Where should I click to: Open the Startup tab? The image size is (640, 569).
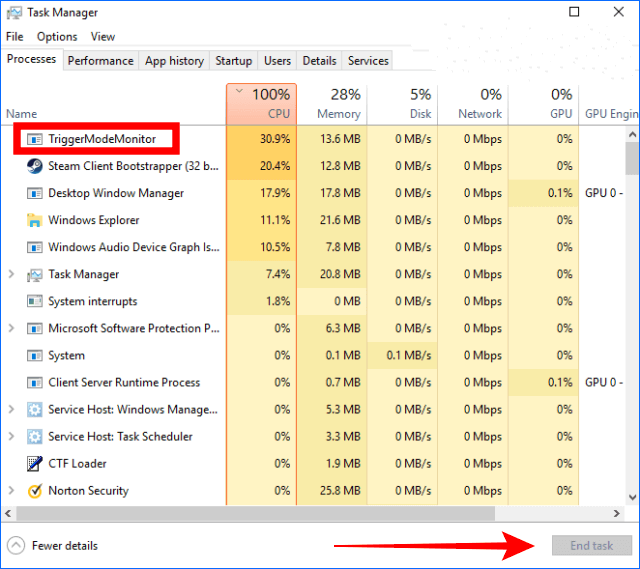pyautogui.click(x=233, y=61)
